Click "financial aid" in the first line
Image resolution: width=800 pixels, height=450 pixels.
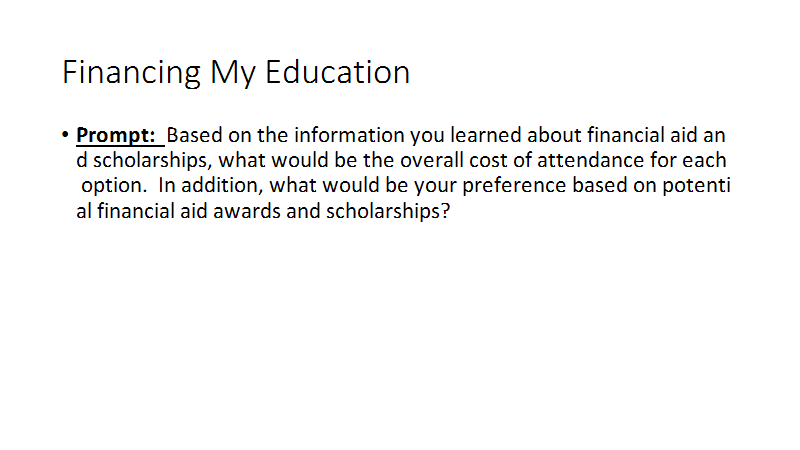click(x=641, y=135)
